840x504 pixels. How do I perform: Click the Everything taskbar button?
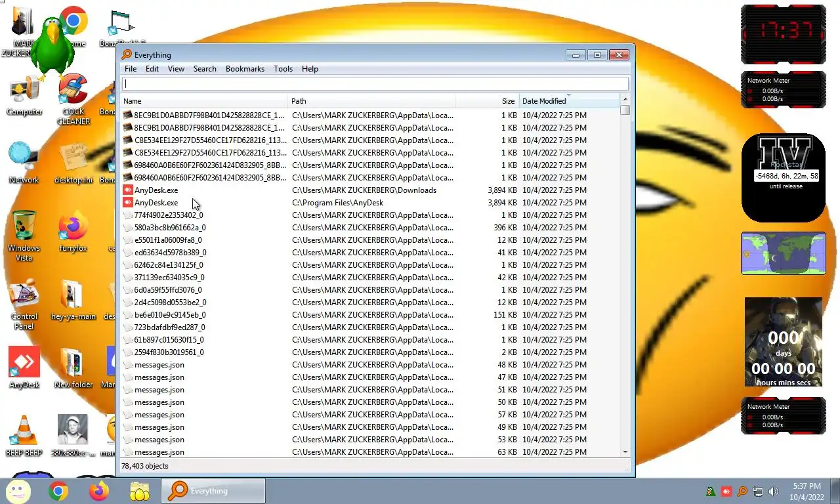[x=214, y=491]
